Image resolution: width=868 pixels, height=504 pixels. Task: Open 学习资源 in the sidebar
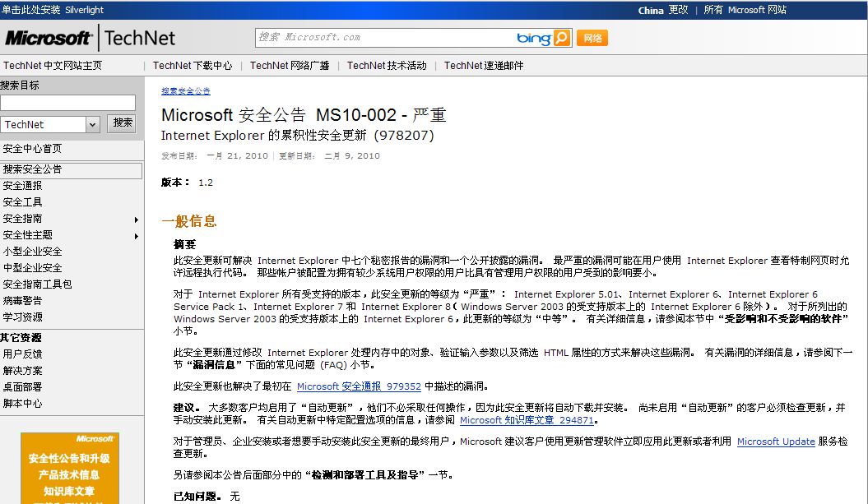22,317
